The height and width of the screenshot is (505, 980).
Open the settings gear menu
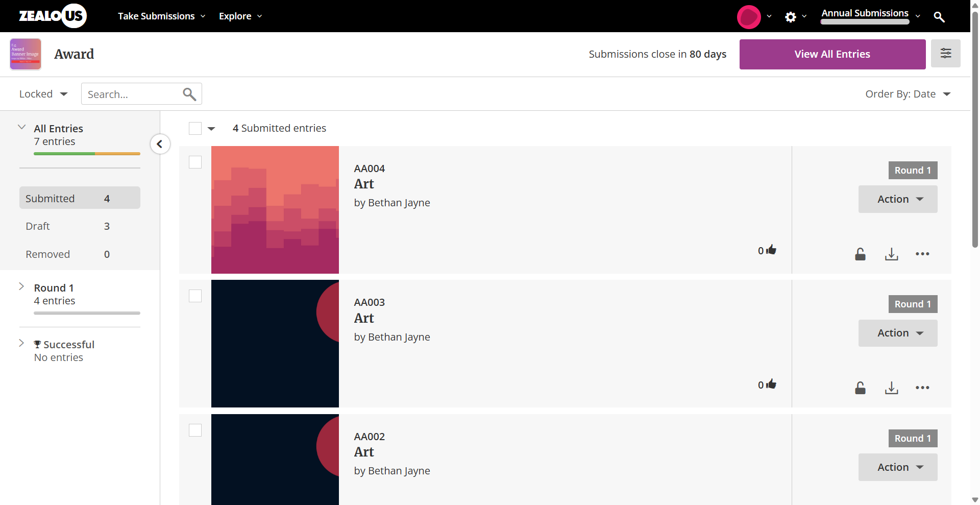[791, 17]
